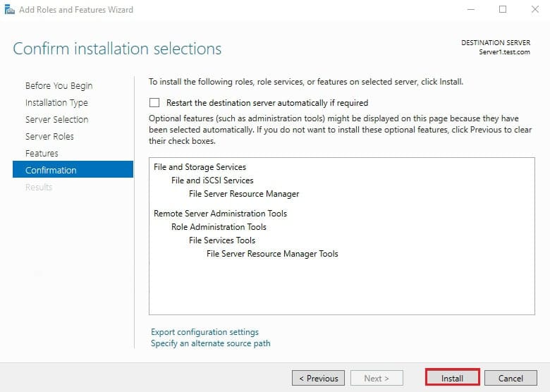
Task: Select File Server Resource Manager entry
Action: 244,194
